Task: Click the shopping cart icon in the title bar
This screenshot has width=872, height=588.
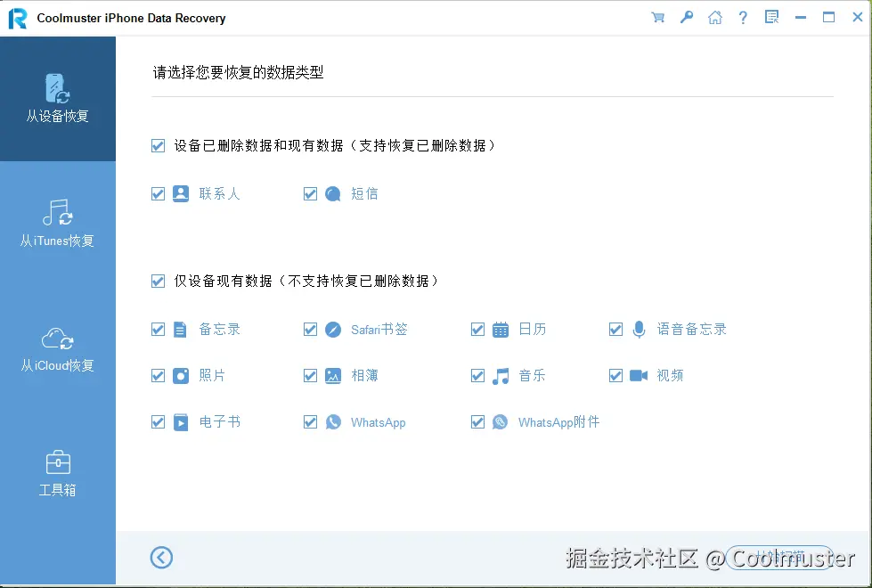Action: pos(657,16)
